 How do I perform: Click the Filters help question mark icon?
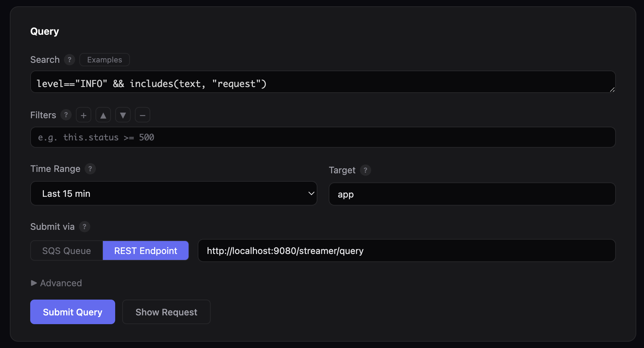coord(66,115)
